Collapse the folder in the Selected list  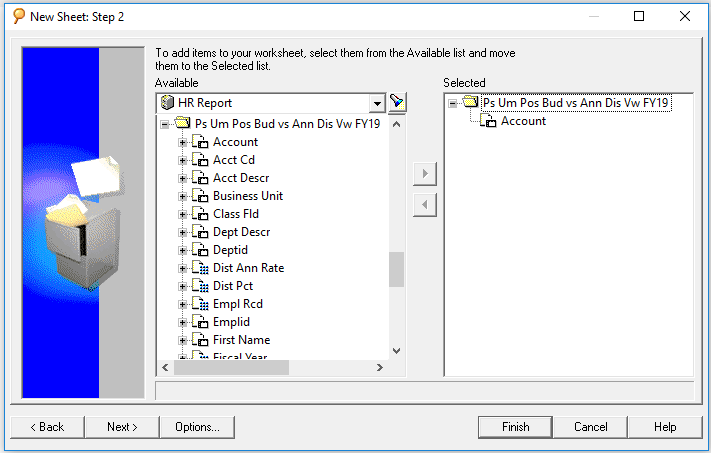coord(453,103)
